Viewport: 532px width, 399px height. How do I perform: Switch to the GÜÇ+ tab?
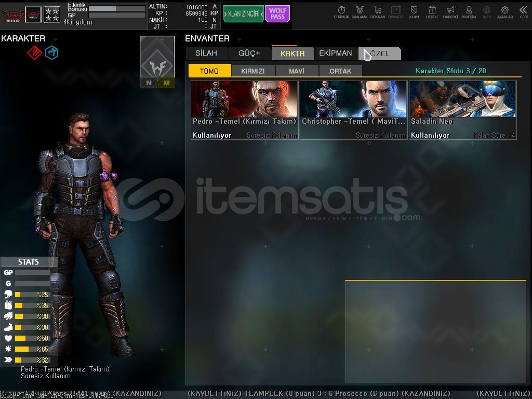coord(249,54)
